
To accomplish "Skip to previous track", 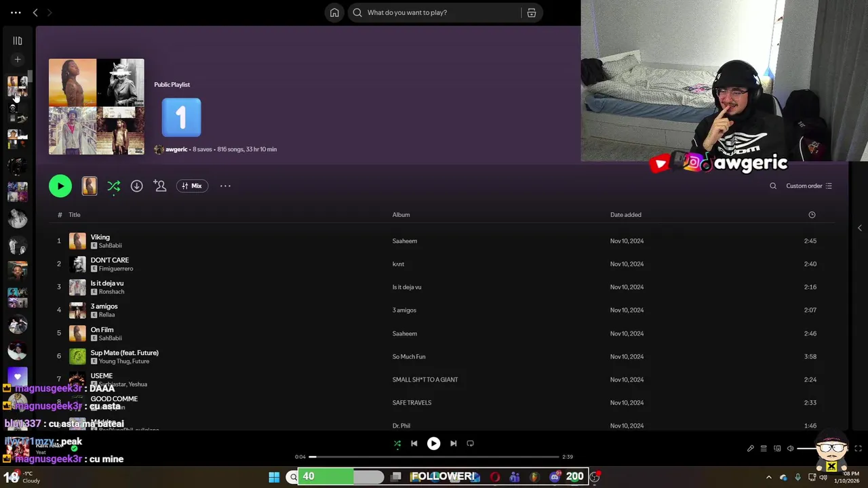I will [414, 443].
